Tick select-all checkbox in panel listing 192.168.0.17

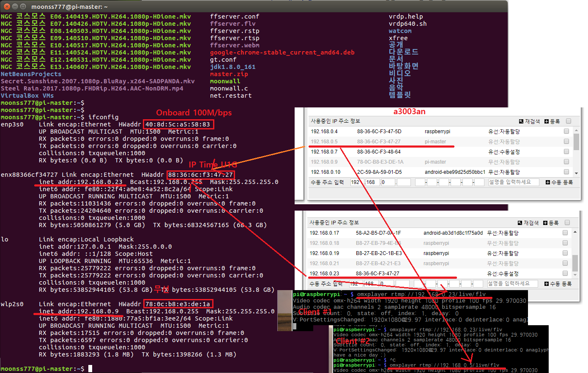(x=567, y=222)
